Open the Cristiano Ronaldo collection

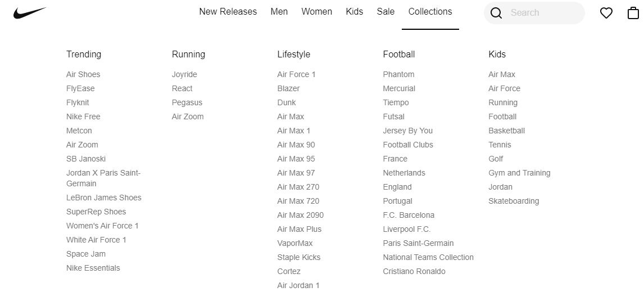414,272
